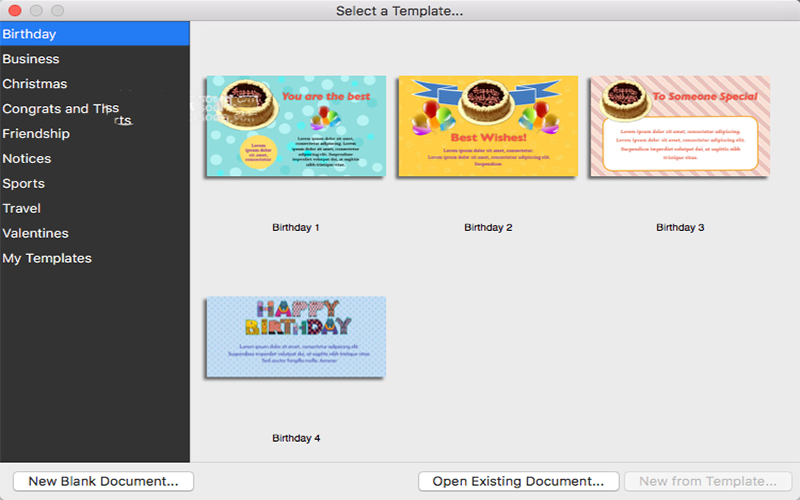The height and width of the screenshot is (500, 800).
Task: Click the New from Template button
Action: pos(708,481)
